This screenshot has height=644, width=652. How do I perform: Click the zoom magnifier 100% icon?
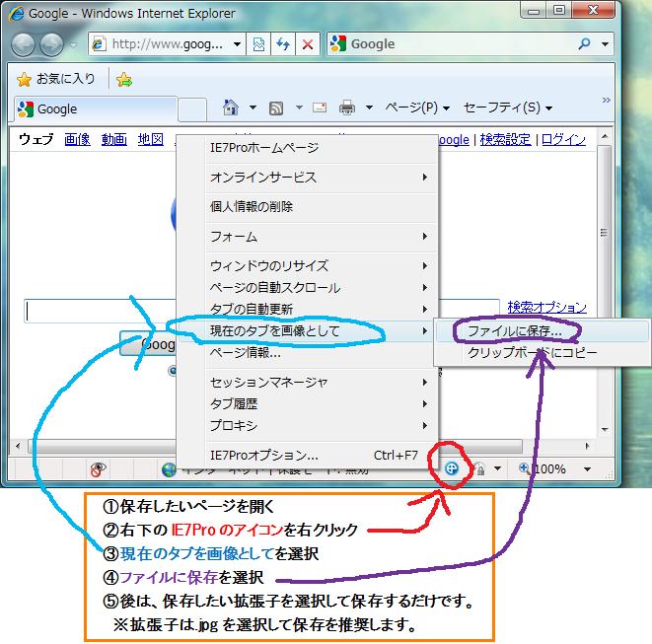pos(525,468)
